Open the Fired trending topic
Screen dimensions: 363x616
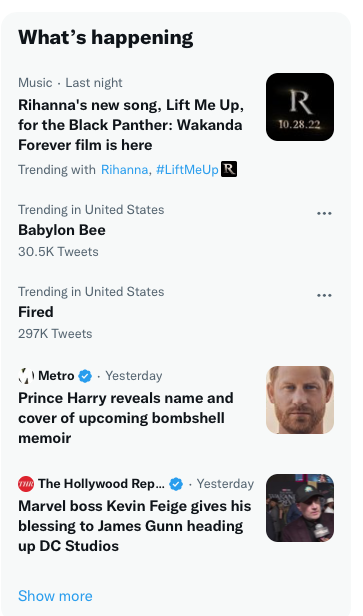click(36, 312)
